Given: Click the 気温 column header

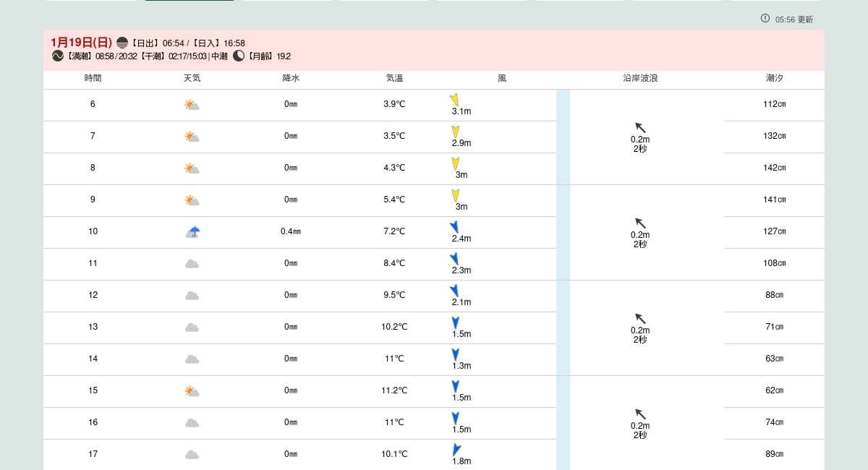Looking at the screenshot, I should [394, 78].
